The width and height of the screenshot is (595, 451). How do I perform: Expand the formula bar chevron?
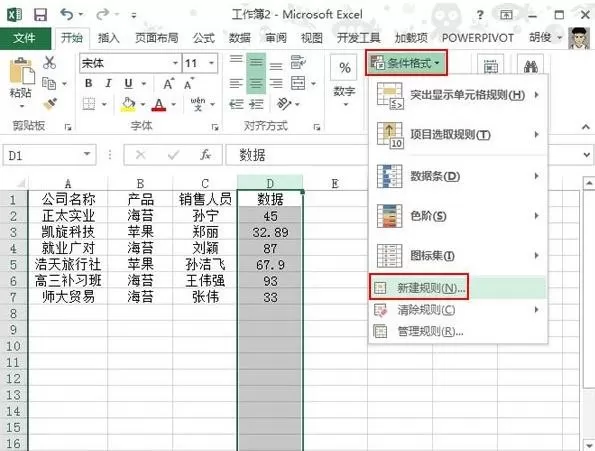[587, 155]
